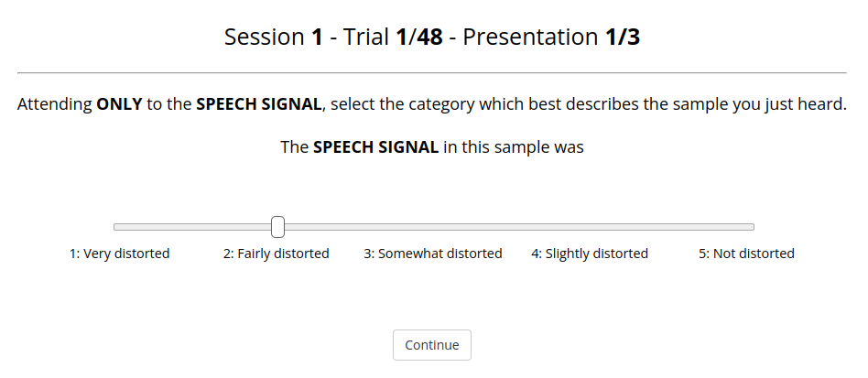This screenshot has width=868, height=378.
Task: Click the "Session 1" text in the heading
Action: (x=274, y=38)
